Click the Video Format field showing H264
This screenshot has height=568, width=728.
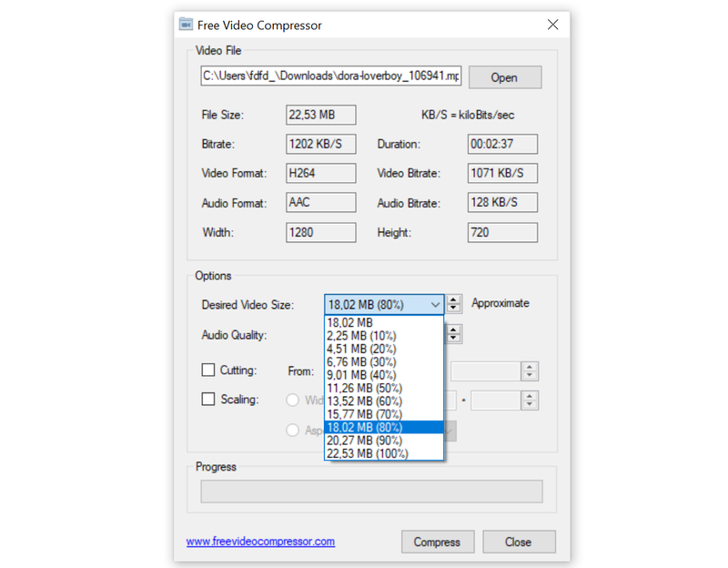coord(321,173)
